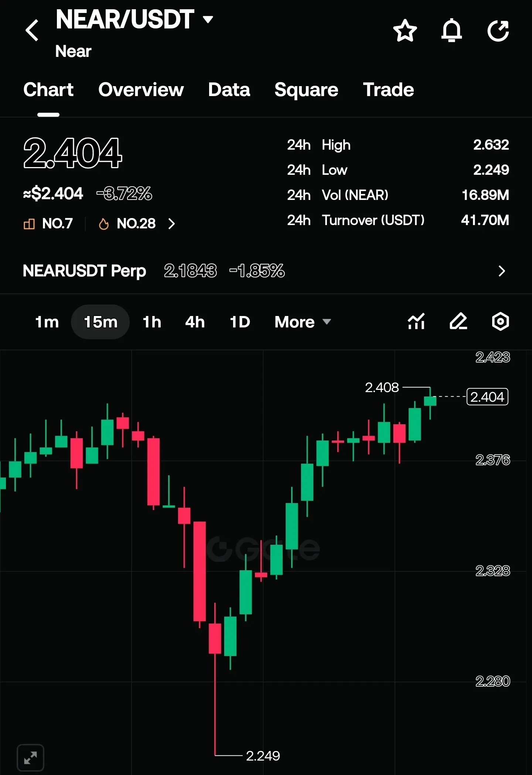Tap the 24h Vol (NEAR) label
Image resolution: width=532 pixels, height=775 pixels.
click(x=338, y=195)
